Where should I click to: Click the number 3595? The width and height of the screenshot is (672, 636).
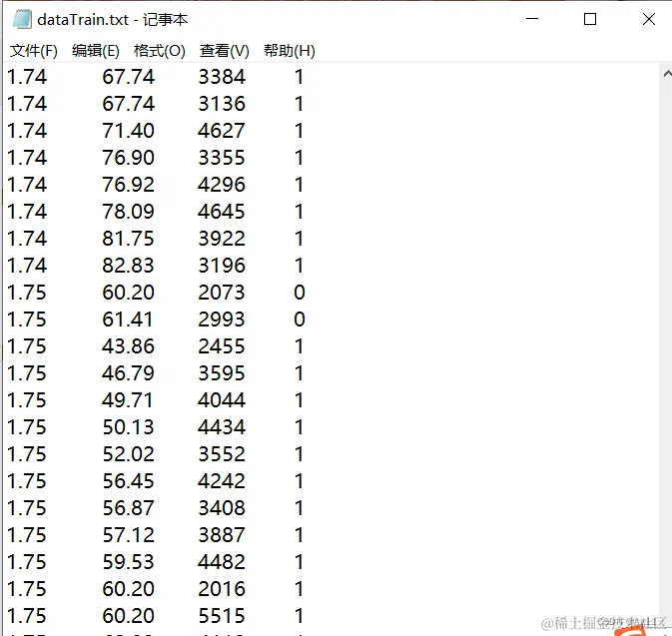tap(222, 373)
